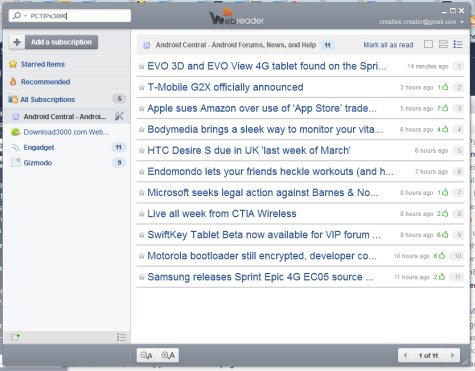Click thumbs-up on SwiftKey Tablet Beta article
The width and height of the screenshot is (475, 371).
[x=445, y=235]
